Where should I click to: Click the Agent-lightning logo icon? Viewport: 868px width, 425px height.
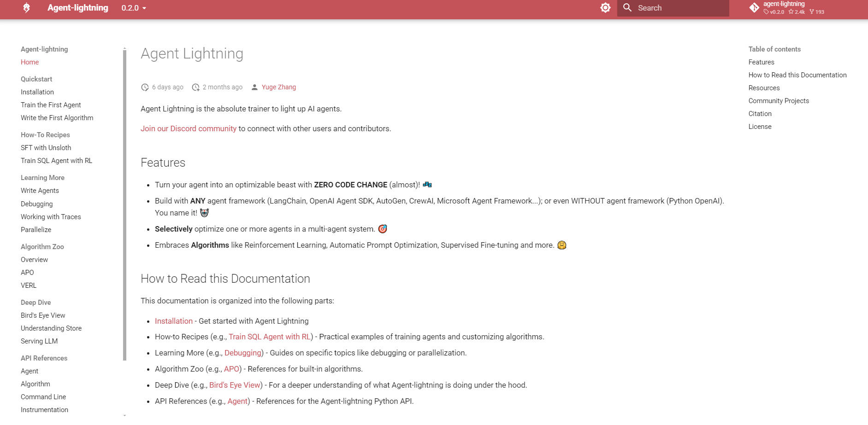(x=27, y=8)
